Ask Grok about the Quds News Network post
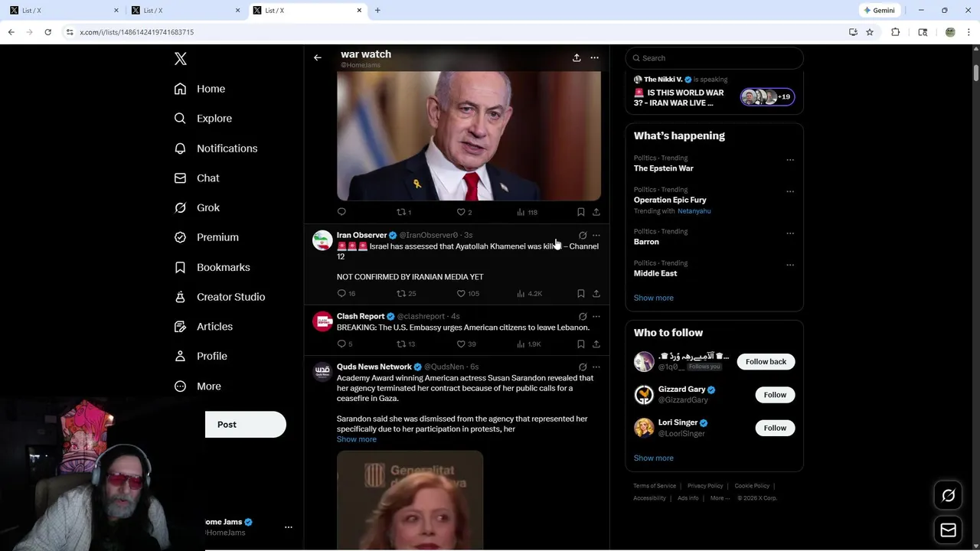The height and width of the screenshot is (551, 980). click(583, 367)
